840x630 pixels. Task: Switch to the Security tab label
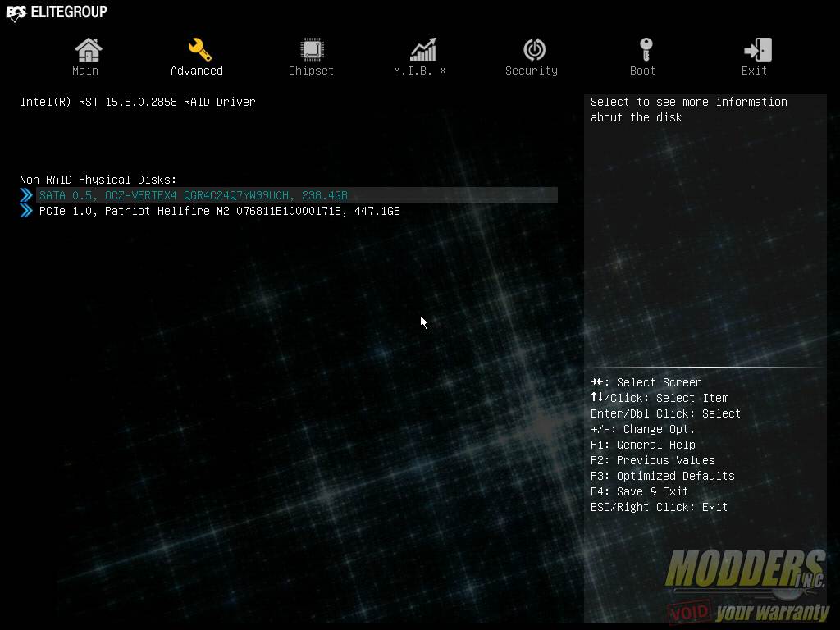[x=532, y=71]
